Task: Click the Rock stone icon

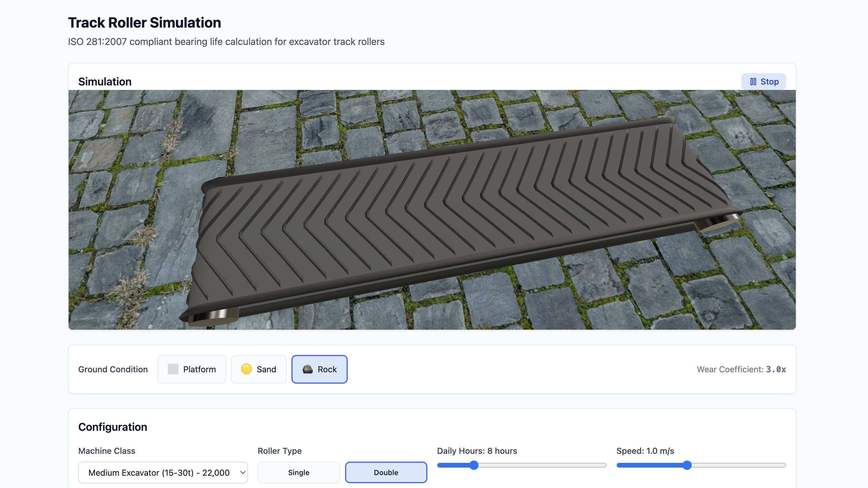Action: coord(307,369)
